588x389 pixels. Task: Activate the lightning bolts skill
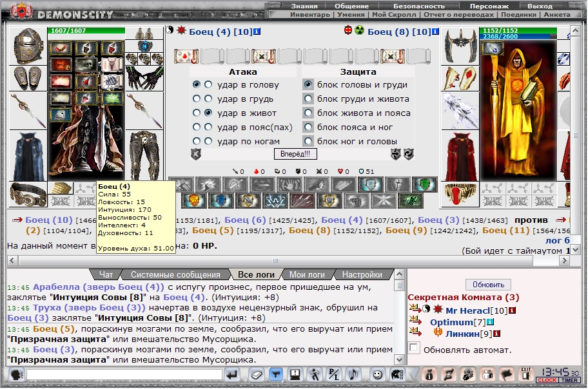(275, 200)
